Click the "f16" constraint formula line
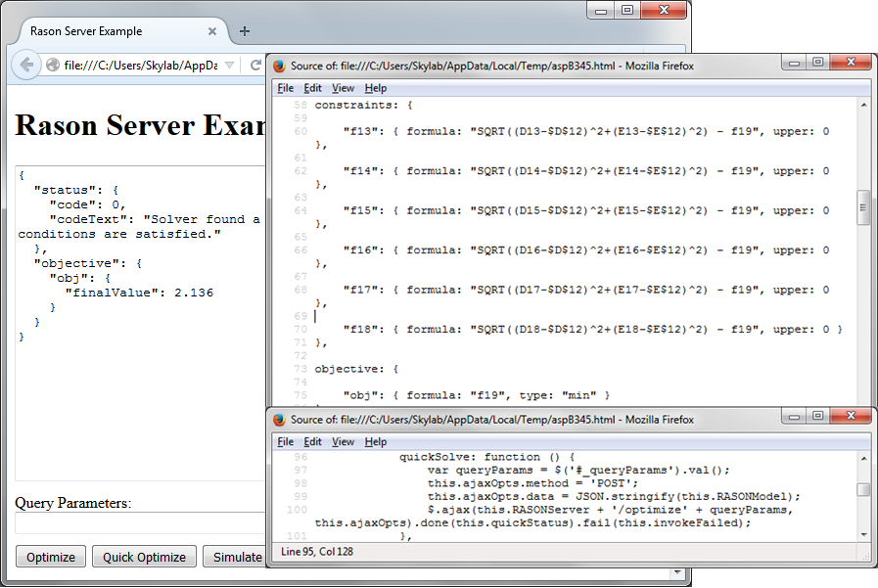Viewport: 878px width, 588px height. pos(585,250)
